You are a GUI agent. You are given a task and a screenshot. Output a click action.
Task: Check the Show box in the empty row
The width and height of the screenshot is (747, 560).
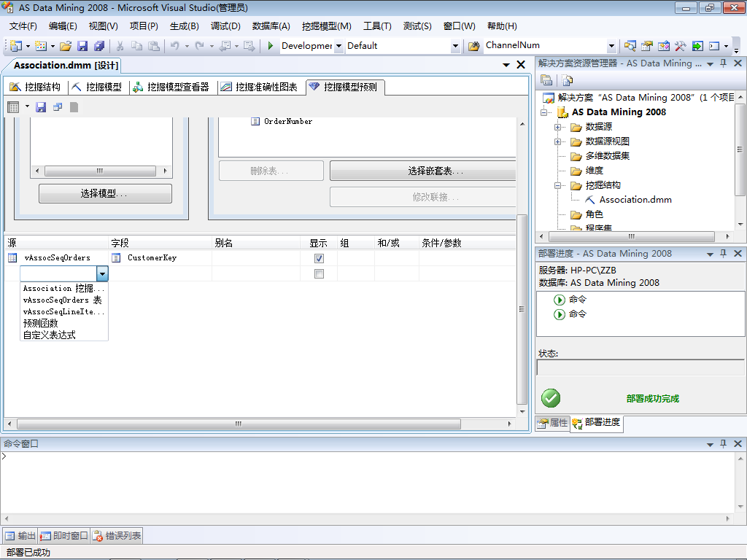coord(320,274)
